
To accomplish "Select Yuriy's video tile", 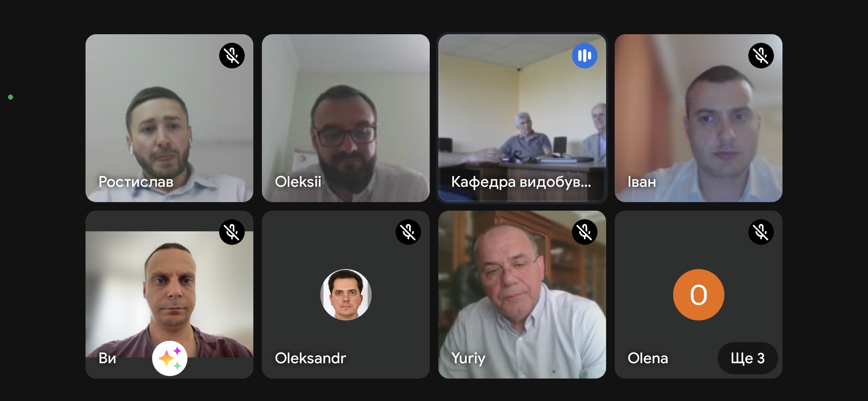I will point(522,294).
